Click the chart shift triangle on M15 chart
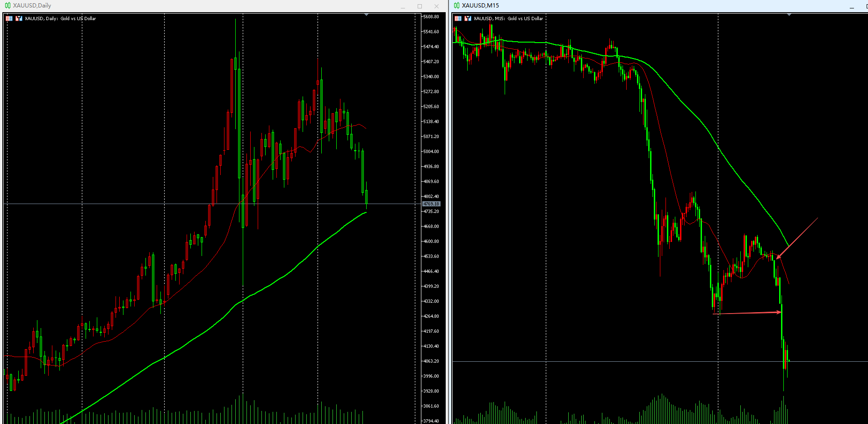The height and width of the screenshot is (424, 868). pyautogui.click(x=789, y=15)
